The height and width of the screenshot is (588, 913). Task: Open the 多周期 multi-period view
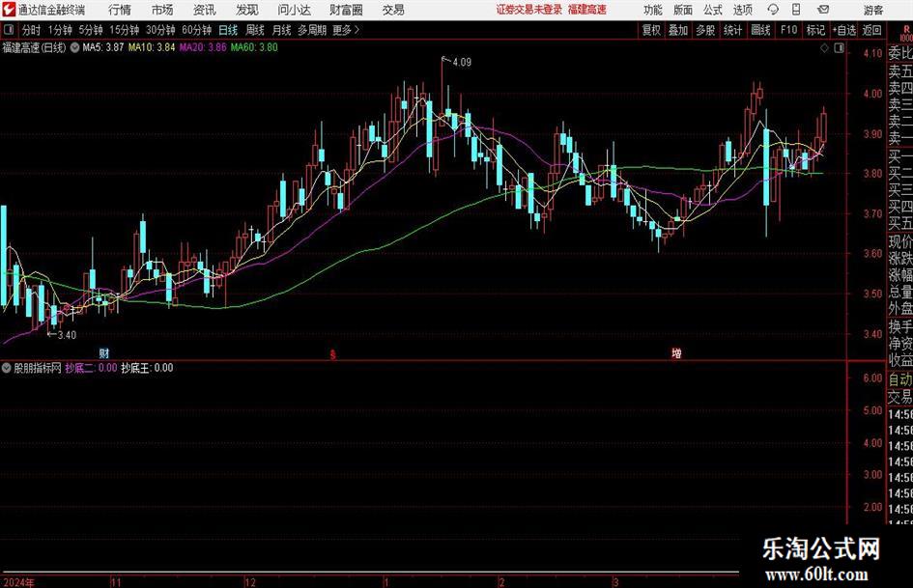pos(311,30)
